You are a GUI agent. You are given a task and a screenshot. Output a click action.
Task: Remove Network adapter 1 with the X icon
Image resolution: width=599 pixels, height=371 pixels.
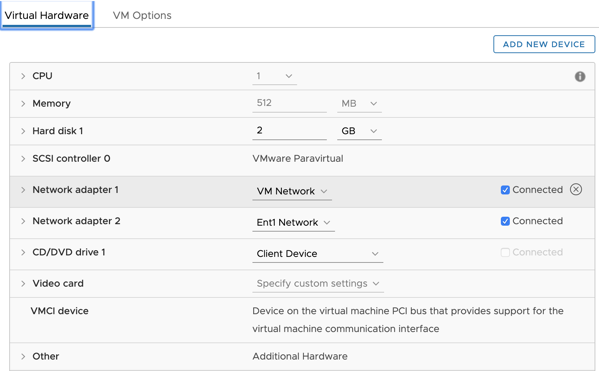point(576,190)
